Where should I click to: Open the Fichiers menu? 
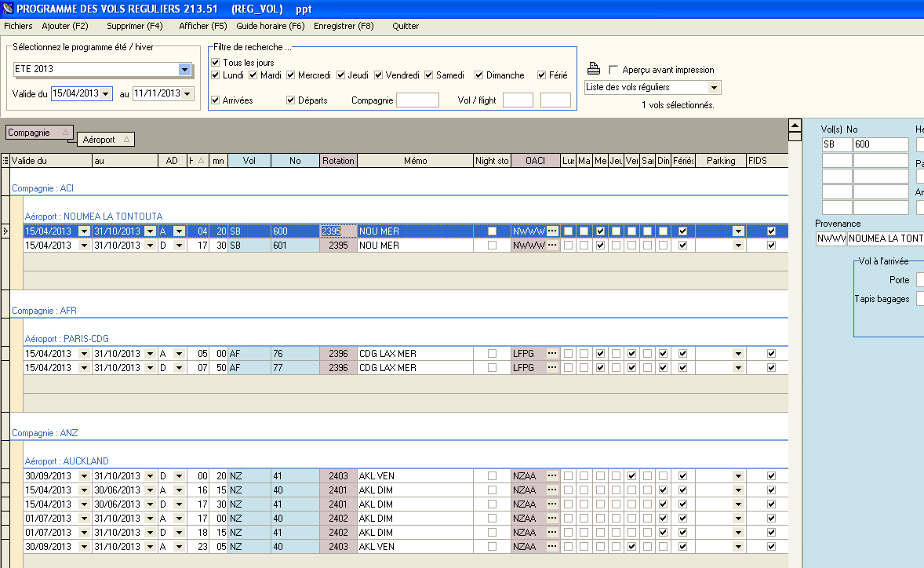tap(18, 26)
